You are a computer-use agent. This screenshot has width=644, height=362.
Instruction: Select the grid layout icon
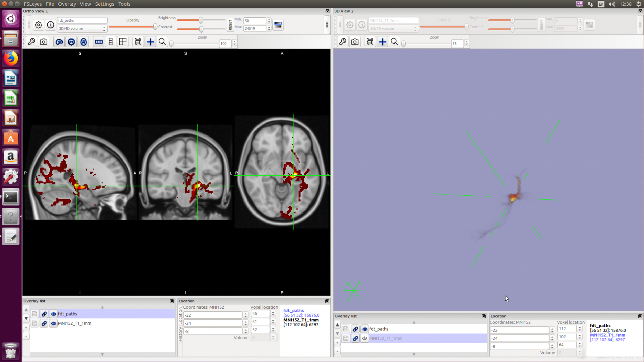(x=123, y=42)
